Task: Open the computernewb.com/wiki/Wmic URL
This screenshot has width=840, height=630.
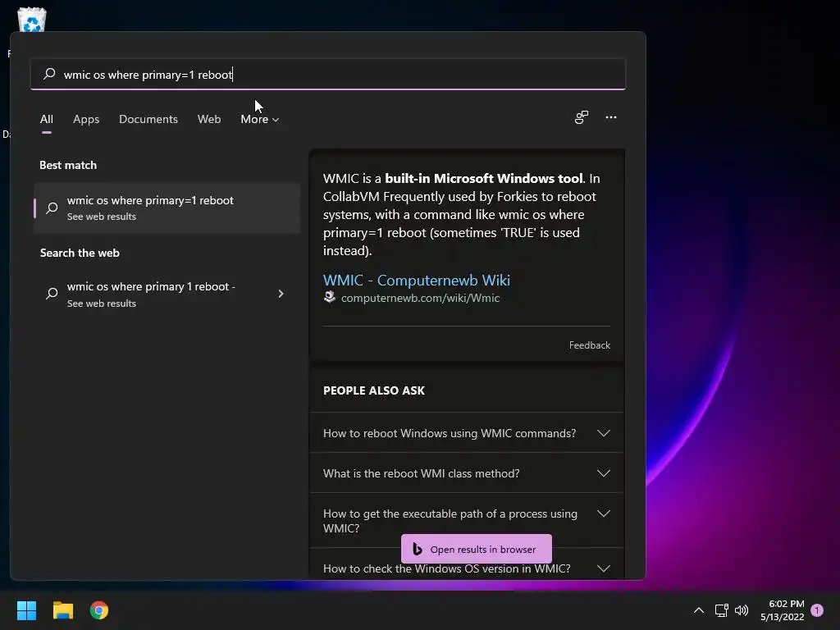Action: 420,298
